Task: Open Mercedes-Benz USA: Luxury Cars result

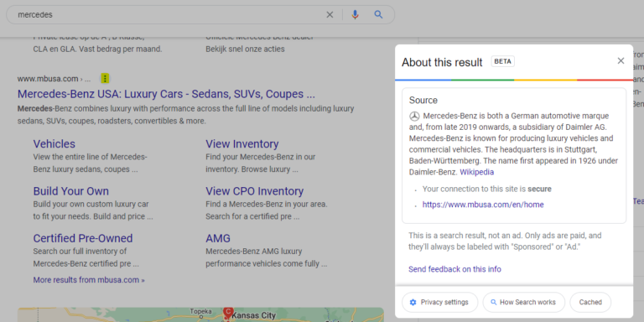Action: (x=166, y=94)
